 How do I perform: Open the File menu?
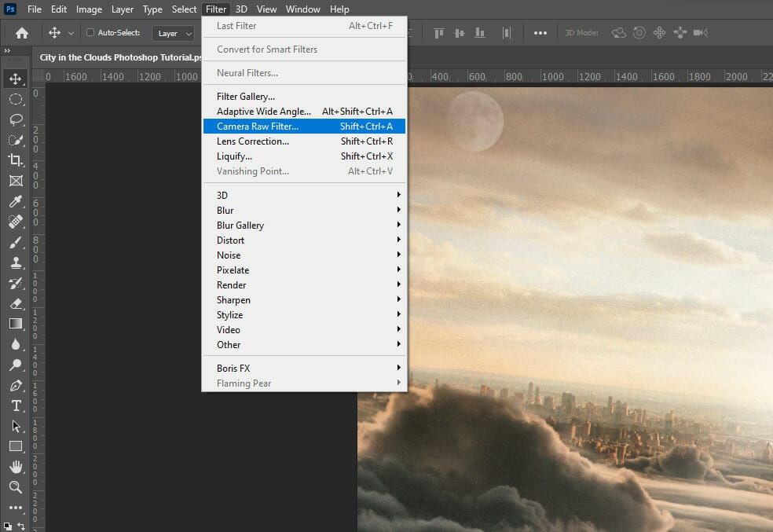(35, 9)
